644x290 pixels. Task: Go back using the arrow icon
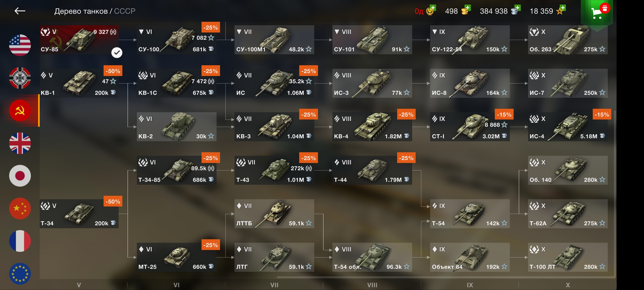click(20, 11)
